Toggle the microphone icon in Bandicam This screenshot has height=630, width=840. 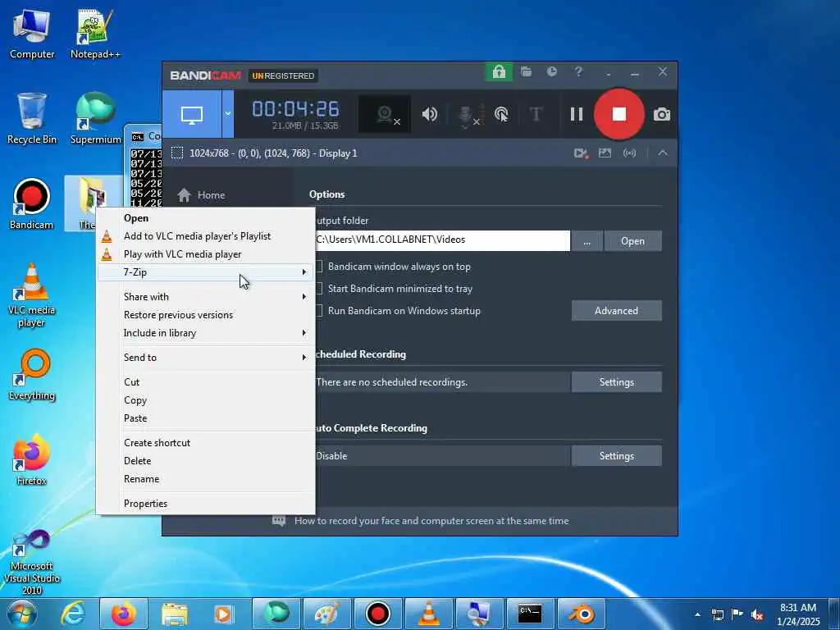[x=467, y=115]
